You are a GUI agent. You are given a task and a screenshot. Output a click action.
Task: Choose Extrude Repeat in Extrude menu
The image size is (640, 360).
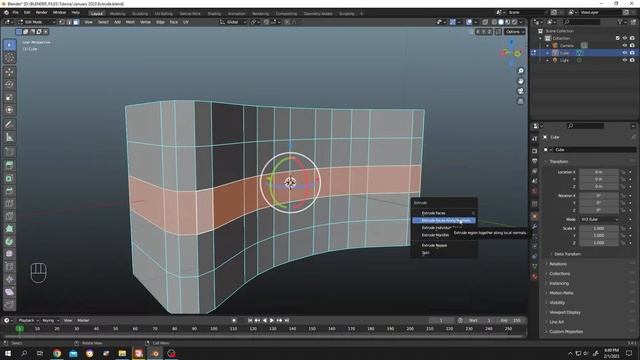point(444,245)
